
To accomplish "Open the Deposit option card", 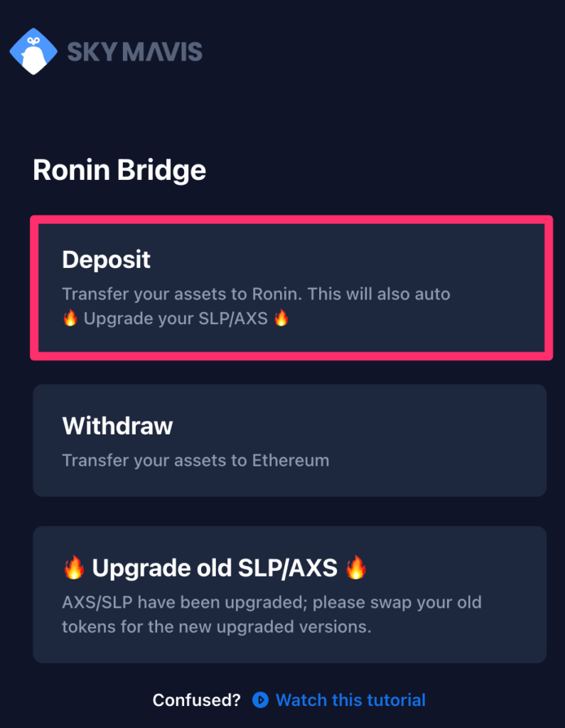I will point(291,287).
